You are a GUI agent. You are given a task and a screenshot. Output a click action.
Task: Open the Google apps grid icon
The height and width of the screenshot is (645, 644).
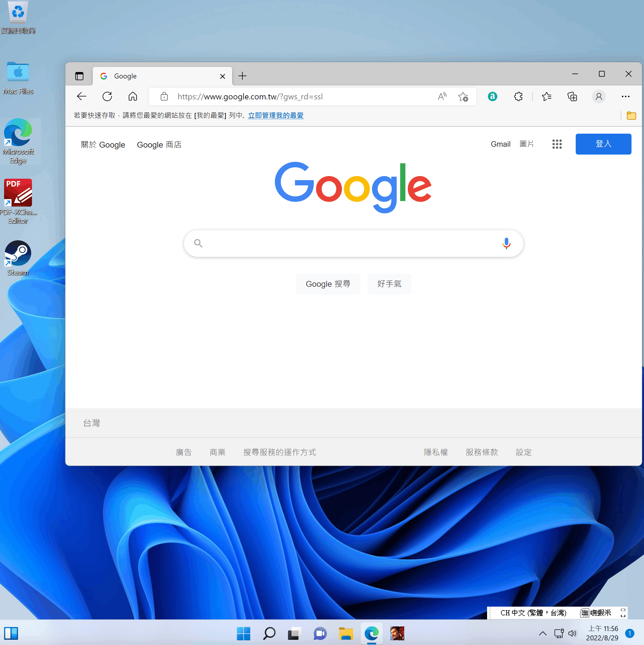pos(557,144)
